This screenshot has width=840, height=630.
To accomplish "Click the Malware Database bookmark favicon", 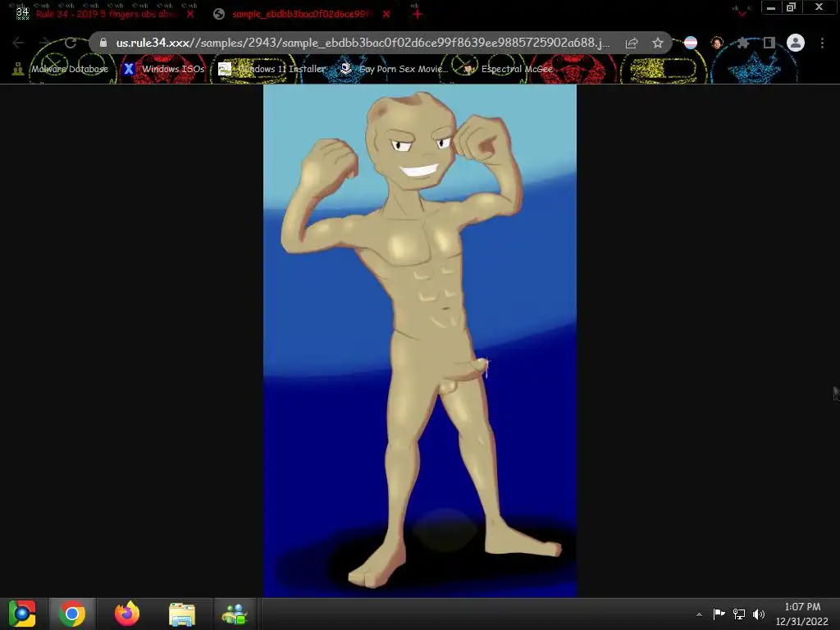I will click(x=18, y=69).
